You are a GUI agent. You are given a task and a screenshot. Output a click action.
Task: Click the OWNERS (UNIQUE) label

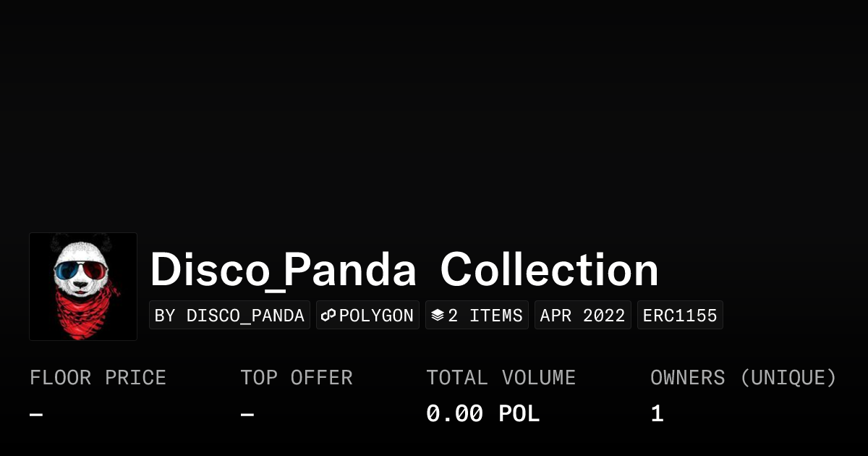(x=743, y=378)
